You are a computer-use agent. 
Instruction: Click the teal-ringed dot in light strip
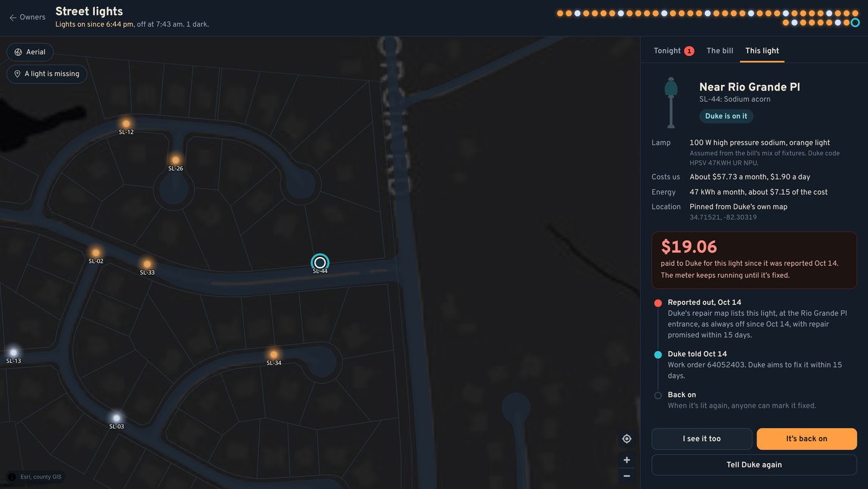[x=855, y=23]
